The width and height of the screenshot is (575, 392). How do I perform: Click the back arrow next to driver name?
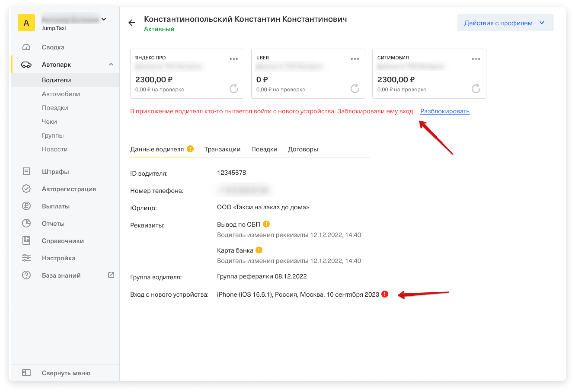(132, 23)
